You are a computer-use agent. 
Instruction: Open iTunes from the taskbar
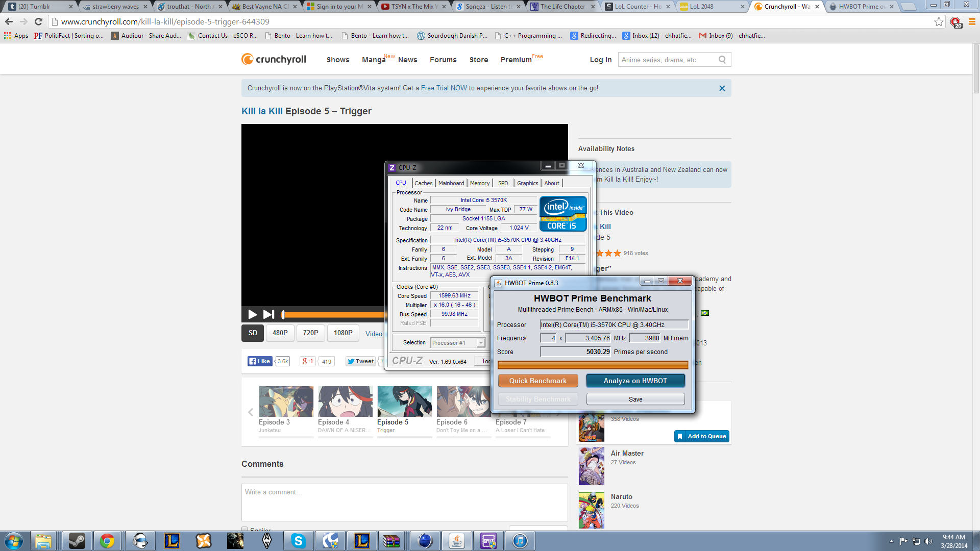coord(520,541)
